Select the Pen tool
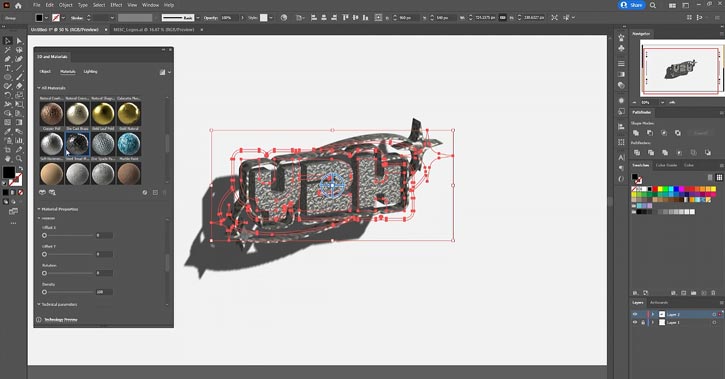Viewport: 725px width, 379px height. pos(7,59)
